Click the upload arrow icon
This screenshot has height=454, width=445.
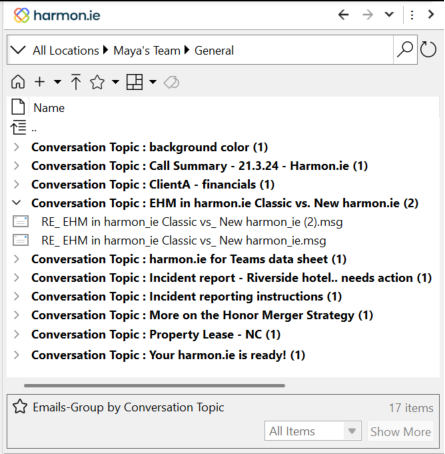(76, 82)
